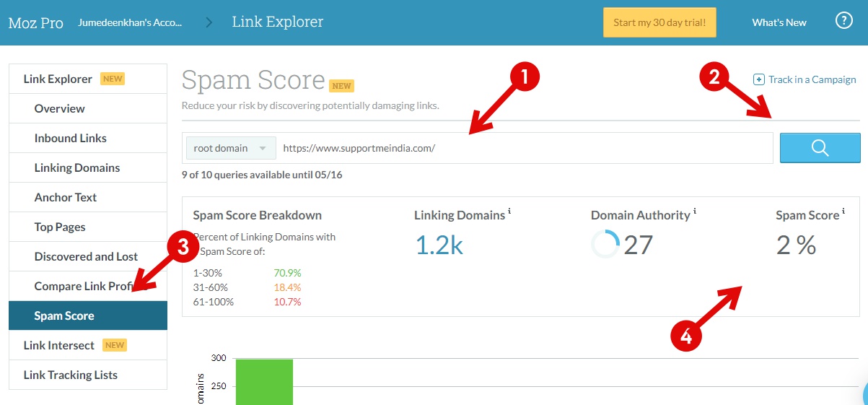Click the Domain Authority value 27
This screenshot has height=405, width=868.
point(639,245)
